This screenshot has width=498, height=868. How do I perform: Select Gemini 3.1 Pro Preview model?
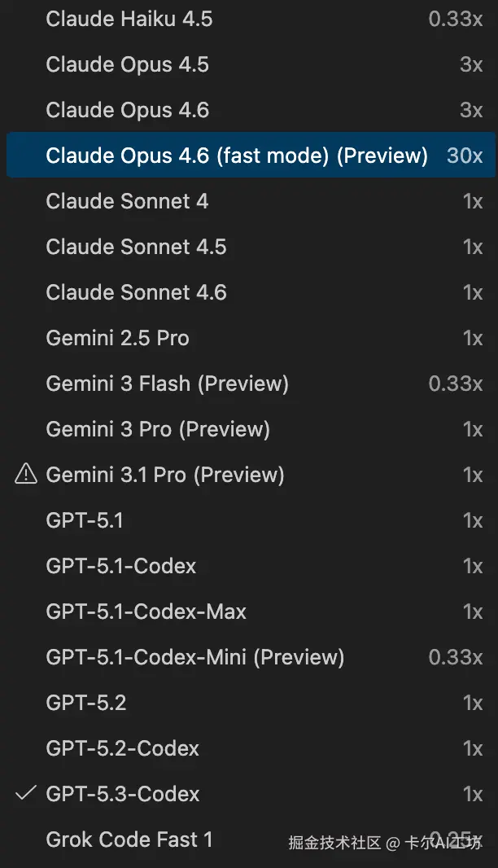165,475
